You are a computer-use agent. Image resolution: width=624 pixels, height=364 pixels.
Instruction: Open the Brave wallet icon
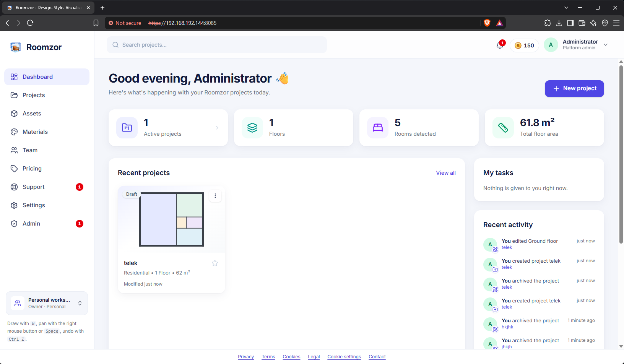[x=582, y=23]
